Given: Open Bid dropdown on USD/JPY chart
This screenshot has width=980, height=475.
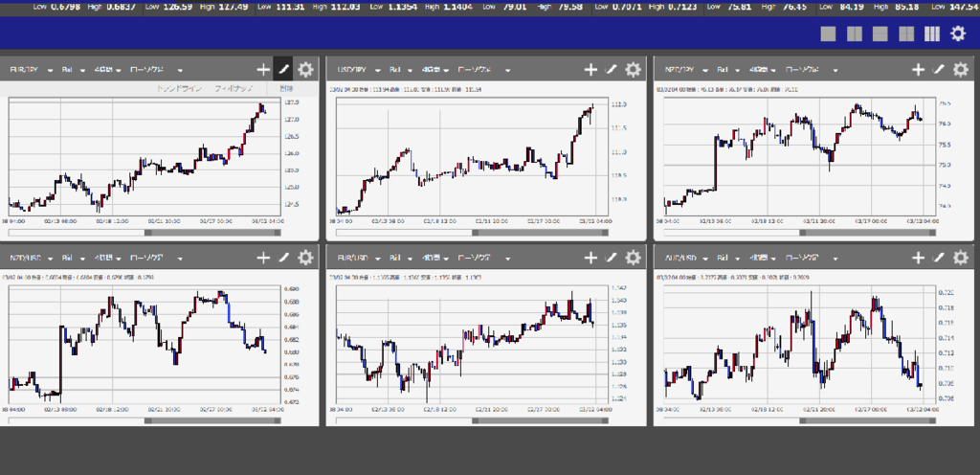Looking at the screenshot, I should (x=401, y=70).
